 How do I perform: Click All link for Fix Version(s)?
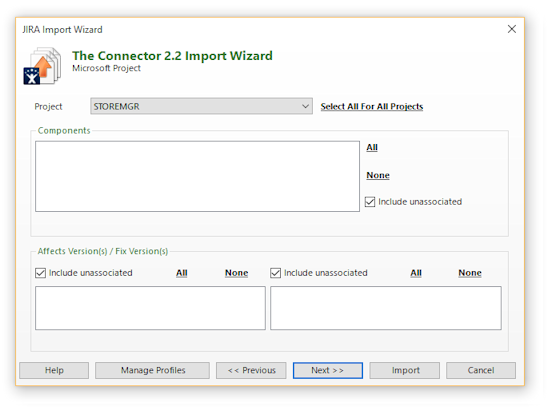(x=416, y=273)
